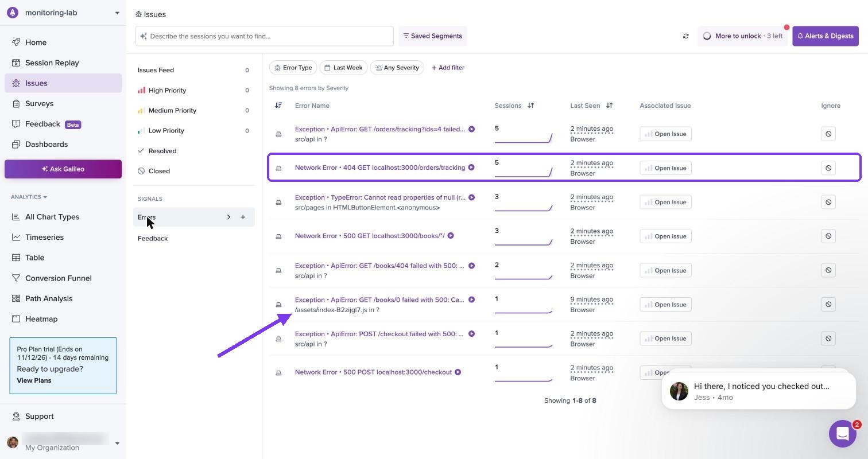The height and width of the screenshot is (459, 868).
Task: Select the Feedback signal
Action: (x=153, y=238)
